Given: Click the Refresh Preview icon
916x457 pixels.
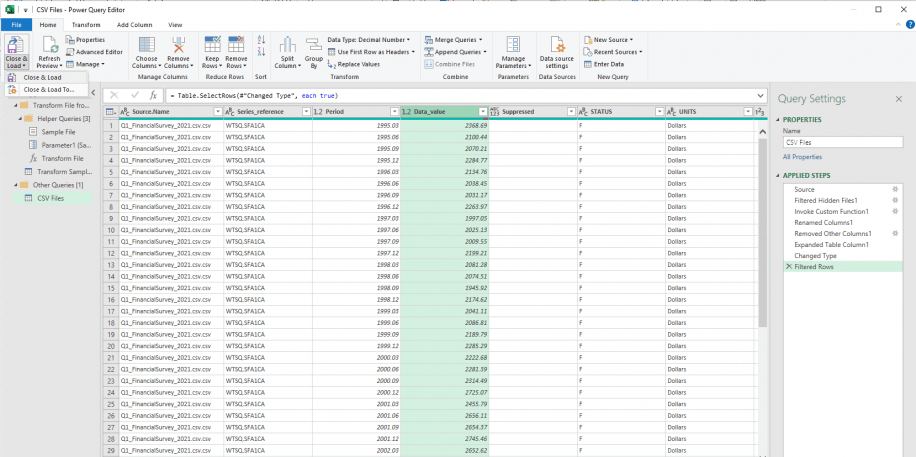Looking at the screenshot, I should coord(49,46).
